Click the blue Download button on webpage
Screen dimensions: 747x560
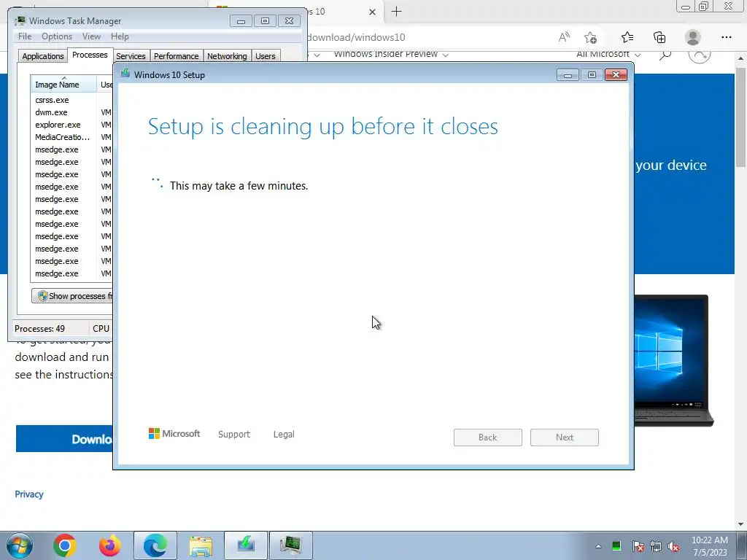tap(64, 439)
